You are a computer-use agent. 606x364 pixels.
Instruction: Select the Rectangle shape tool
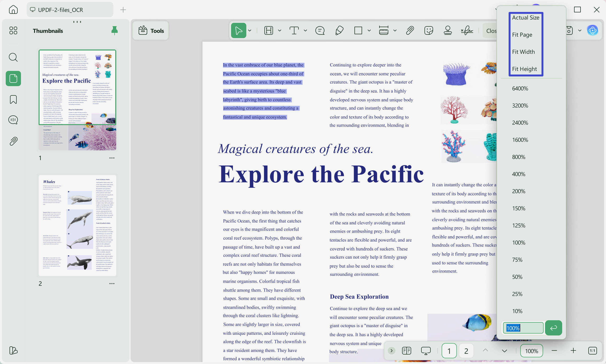[358, 31]
